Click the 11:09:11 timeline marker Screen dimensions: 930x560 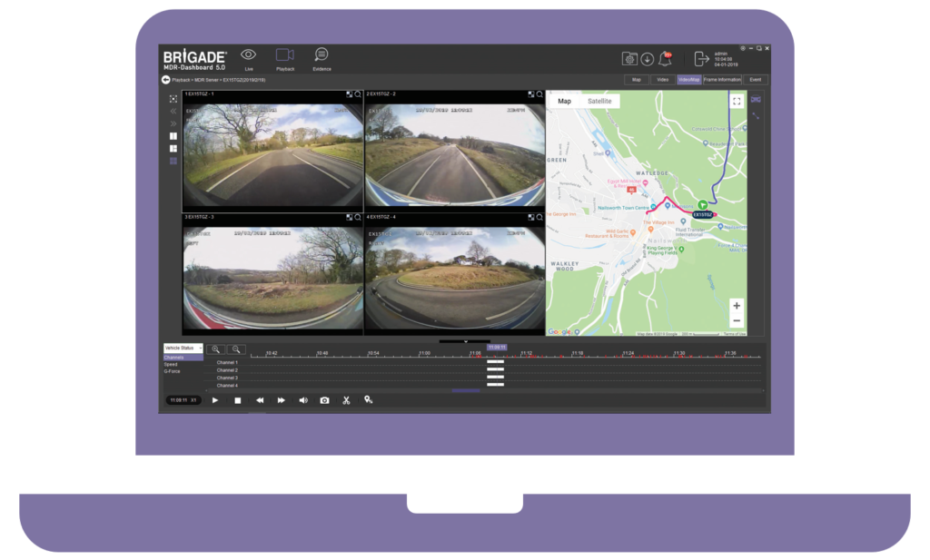[497, 348]
